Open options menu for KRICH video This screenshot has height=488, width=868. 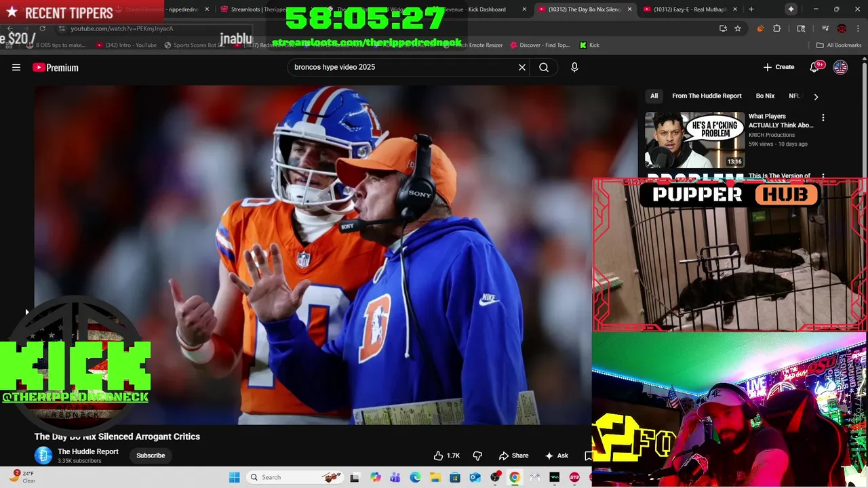[x=823, y=118]
